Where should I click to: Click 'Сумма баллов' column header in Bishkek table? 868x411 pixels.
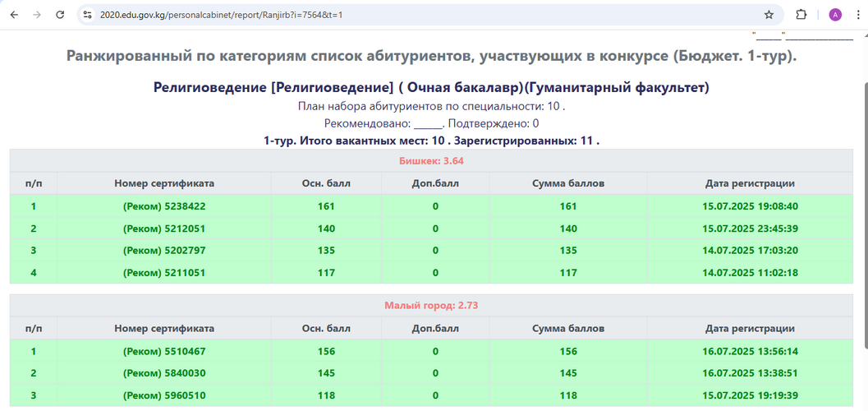[x=568, y=182]
